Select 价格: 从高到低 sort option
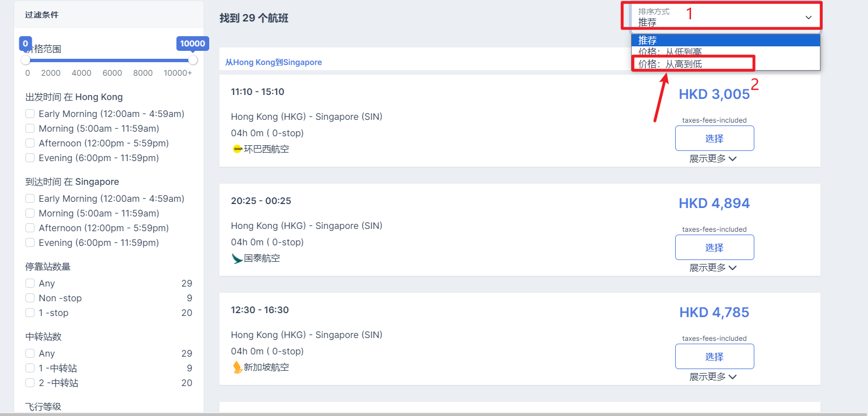This screenshot has height=416, width=868. [x=670, y=64]
